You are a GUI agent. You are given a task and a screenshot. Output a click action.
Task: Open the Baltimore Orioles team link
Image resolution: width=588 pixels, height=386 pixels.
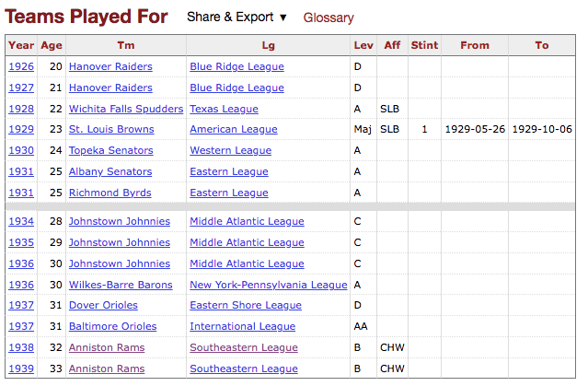pos(112,326)
